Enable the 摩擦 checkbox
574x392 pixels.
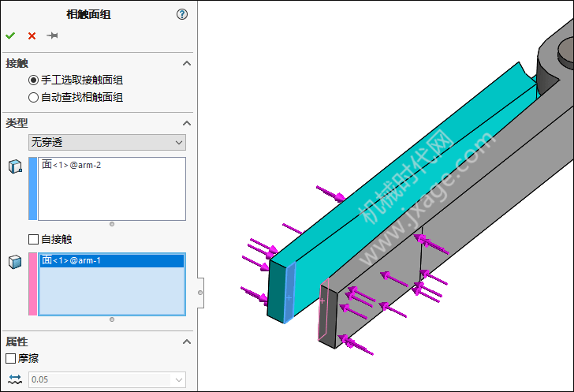pyautogui.click(x=10, y=358)
